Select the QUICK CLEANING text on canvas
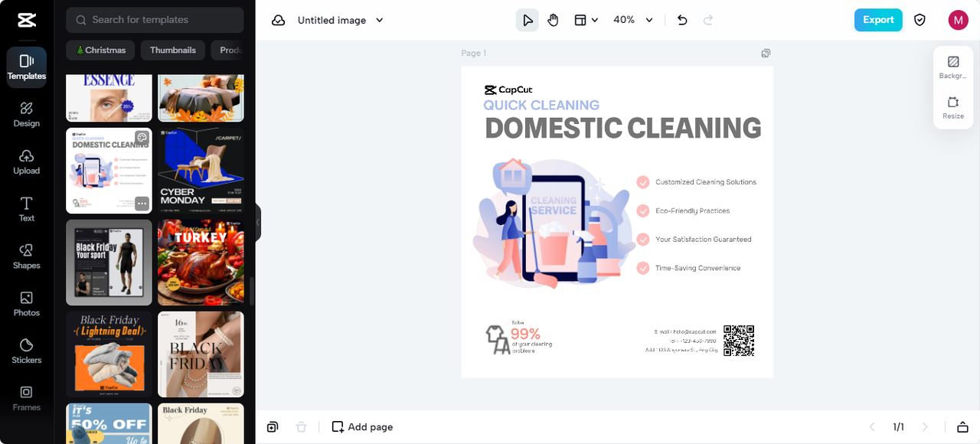 [x=541, y=106]
